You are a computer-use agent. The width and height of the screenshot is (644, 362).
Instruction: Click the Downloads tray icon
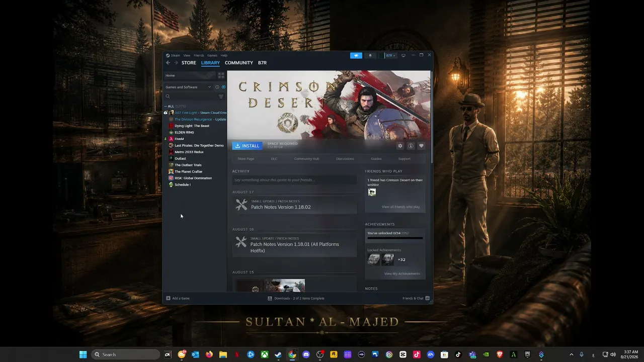tap(270, 298)
